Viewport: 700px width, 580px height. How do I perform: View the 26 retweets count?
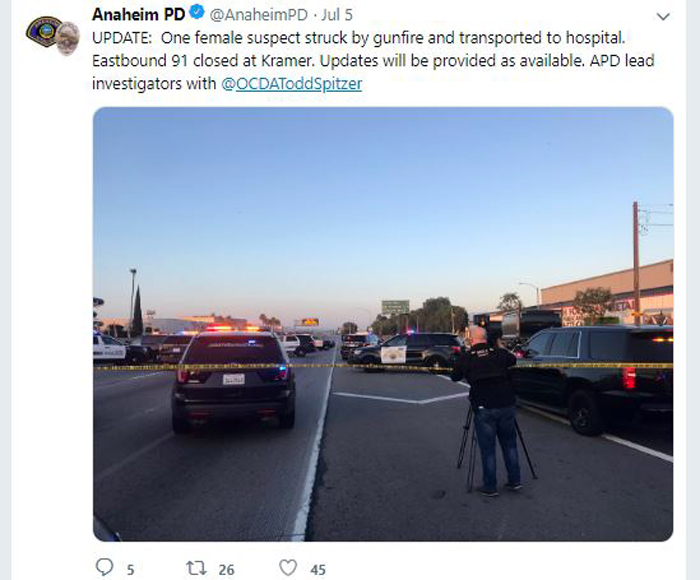(226, 569)
